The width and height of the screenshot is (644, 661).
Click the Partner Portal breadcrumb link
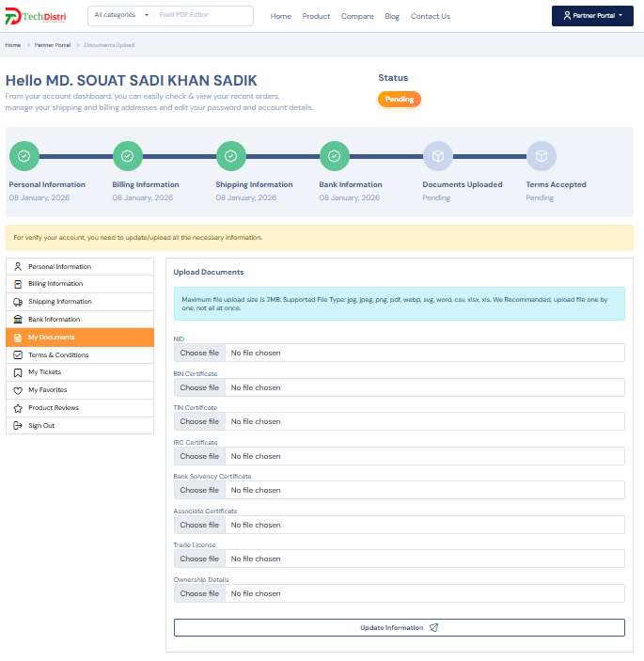pos(53,45)
